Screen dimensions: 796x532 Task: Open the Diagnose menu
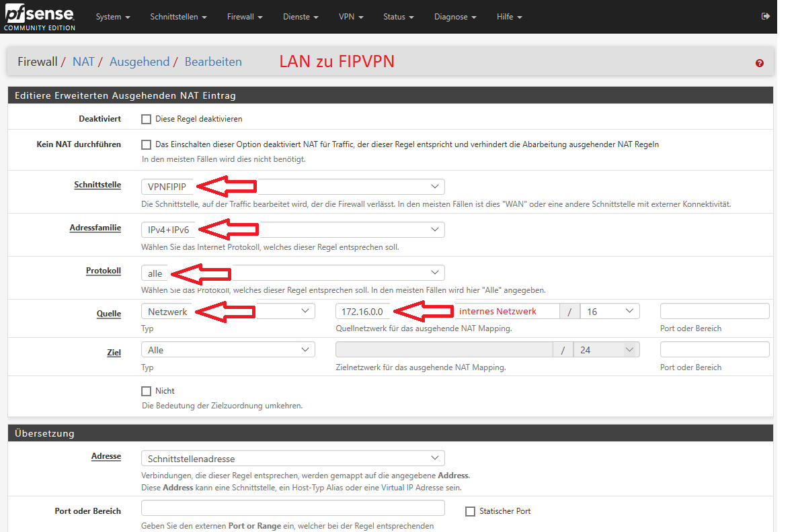[x=455, y=17]
